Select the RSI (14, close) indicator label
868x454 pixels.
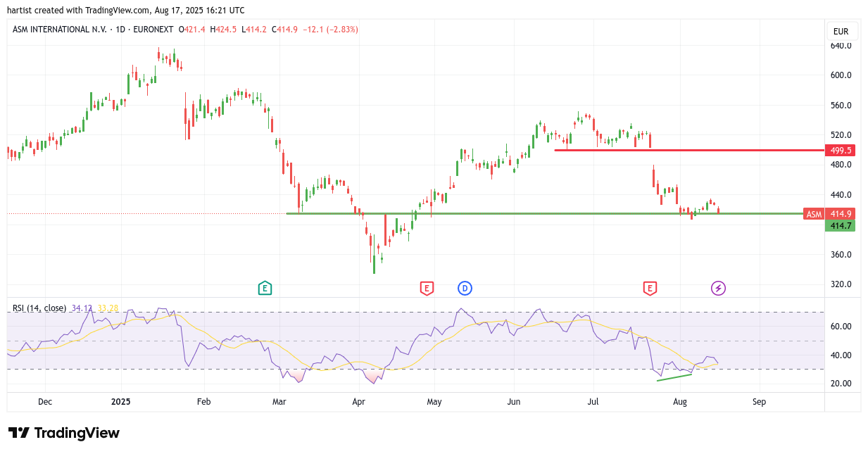(39, 308)
